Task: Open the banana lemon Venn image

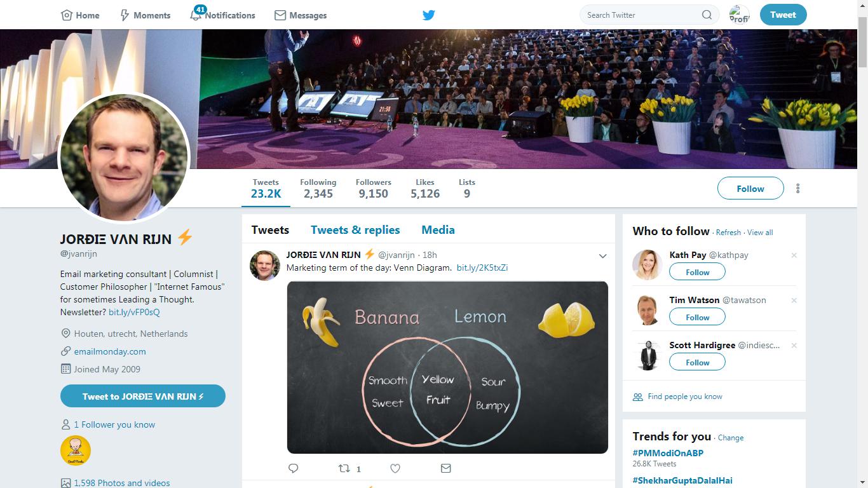Action: click(447, 367)
